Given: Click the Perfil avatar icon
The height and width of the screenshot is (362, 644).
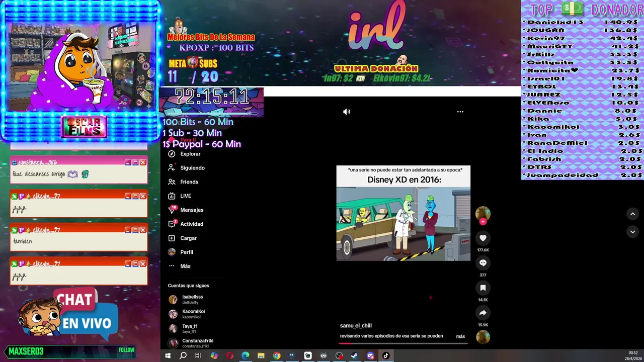Looking at the screenshot, I should (172, 252).
